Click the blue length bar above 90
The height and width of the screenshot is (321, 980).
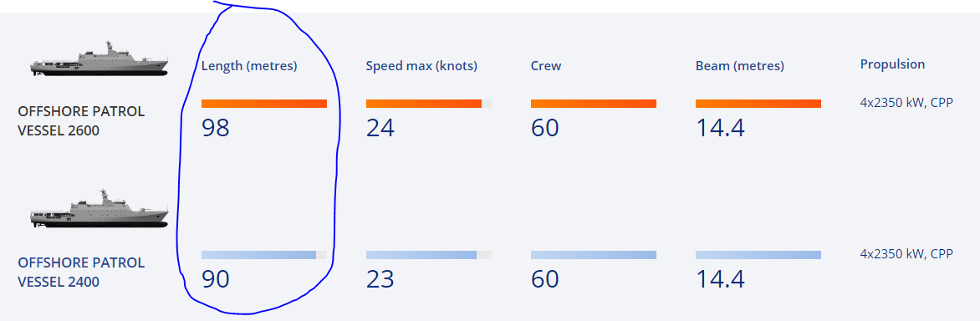[x=258, y=255]
